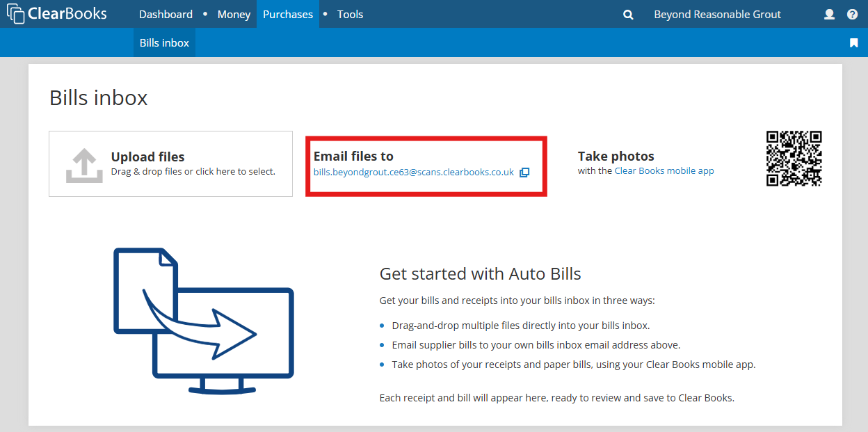Click the 'Drag-and-drop multiple files' bullet text
868x432 pixels.
[x=521, y=326]
